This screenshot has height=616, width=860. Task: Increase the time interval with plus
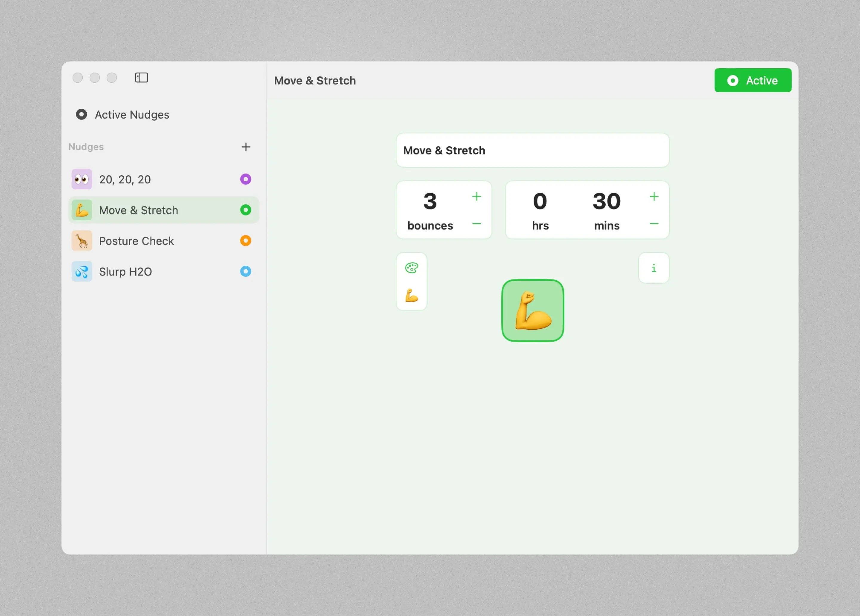coord(654,197)
